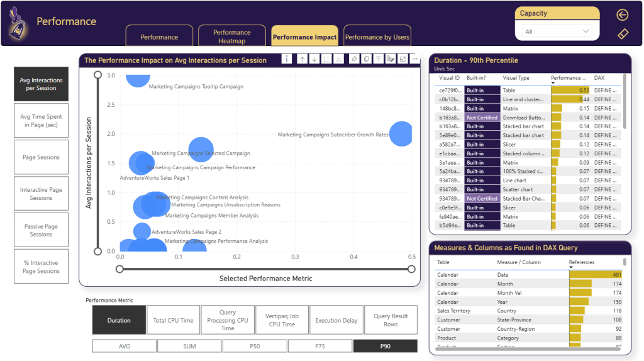Select Avg Time Spent in Page button

pos(41,121)
